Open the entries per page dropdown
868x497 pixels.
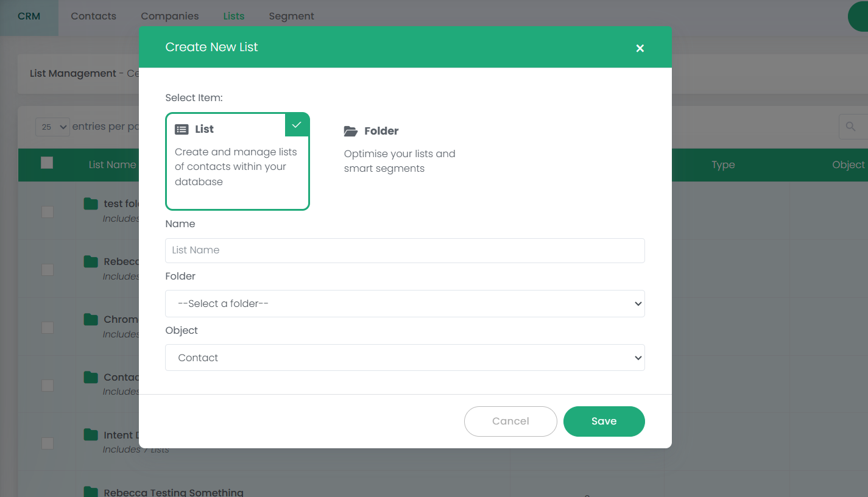(x=53, y=127)
